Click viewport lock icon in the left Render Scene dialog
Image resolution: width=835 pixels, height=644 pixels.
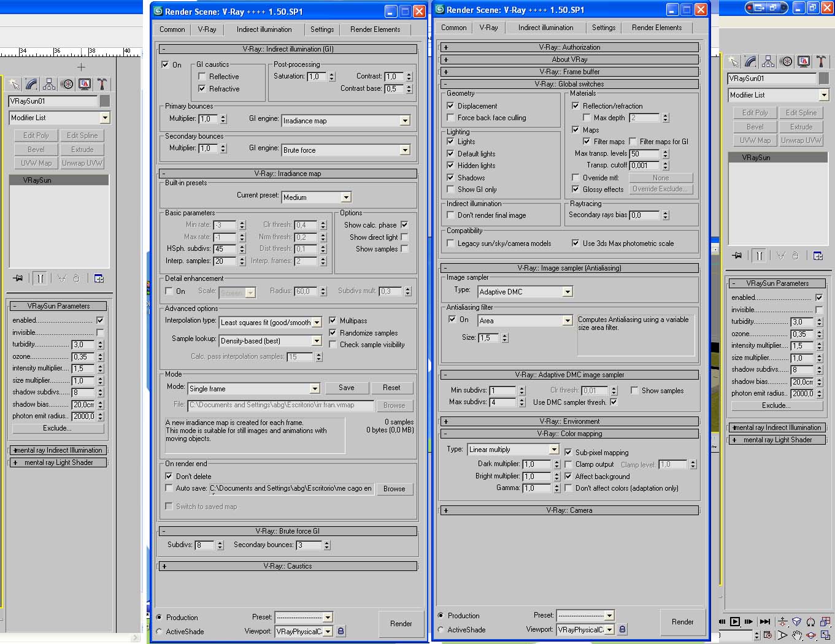(x=341, y=631)
